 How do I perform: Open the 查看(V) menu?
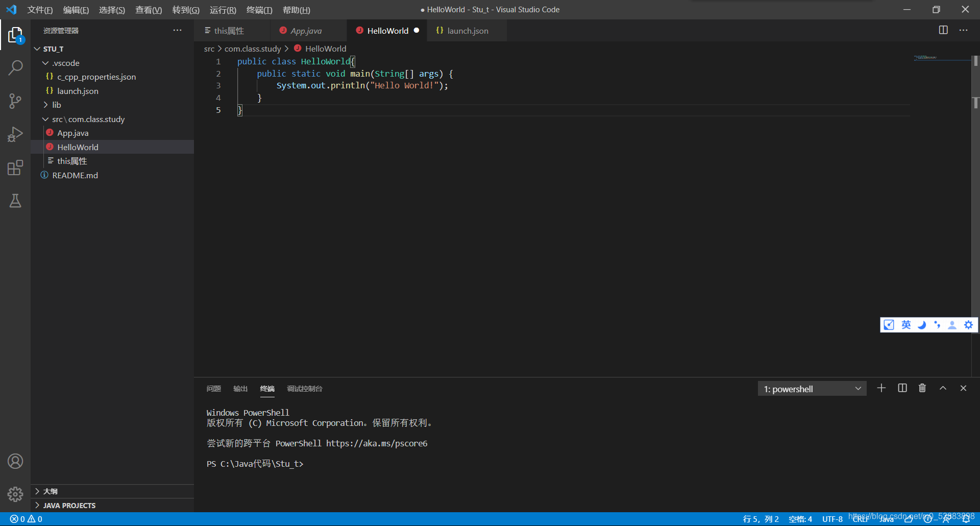149,10
